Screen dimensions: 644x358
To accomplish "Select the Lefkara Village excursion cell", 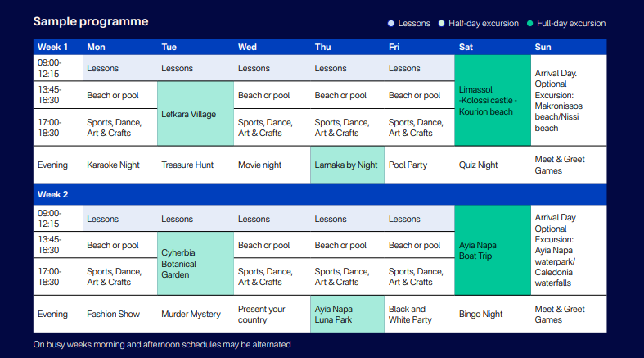I will point(196,114).
